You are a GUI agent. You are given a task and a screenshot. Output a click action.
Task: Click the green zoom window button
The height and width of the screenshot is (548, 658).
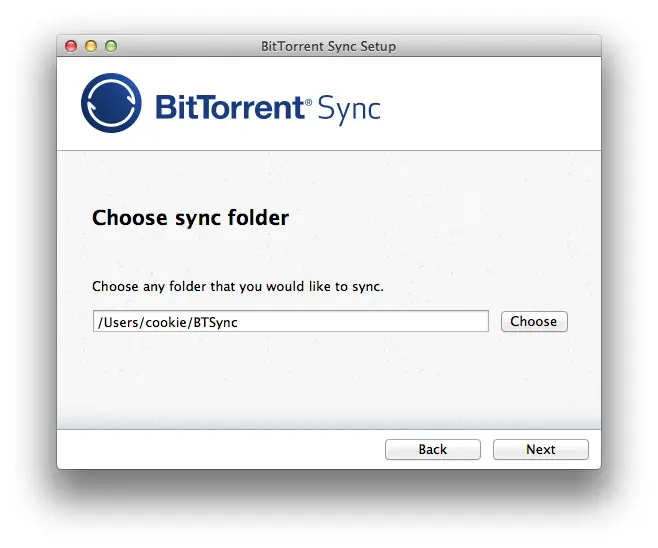[111, 46]
